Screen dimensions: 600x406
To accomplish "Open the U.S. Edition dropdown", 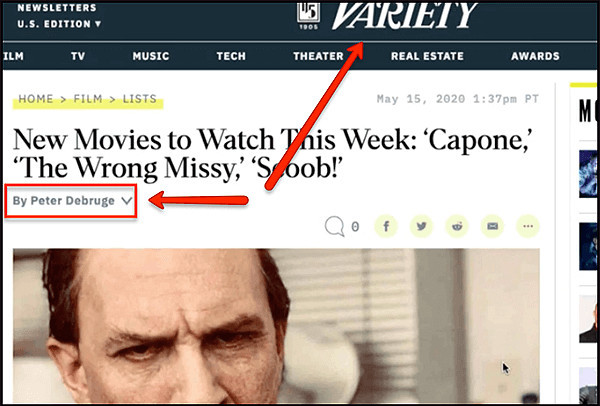I will pyautogui.click(x=59, y=24).
